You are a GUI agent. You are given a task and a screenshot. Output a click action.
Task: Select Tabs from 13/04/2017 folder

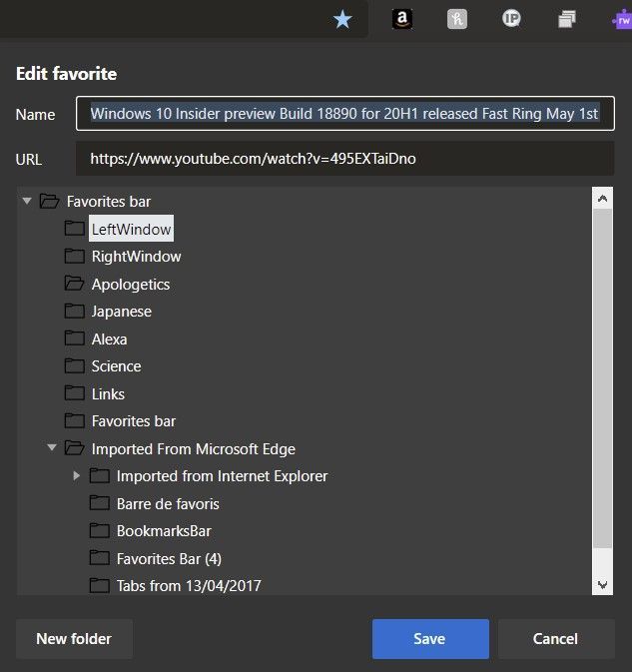tap(189, 586)
